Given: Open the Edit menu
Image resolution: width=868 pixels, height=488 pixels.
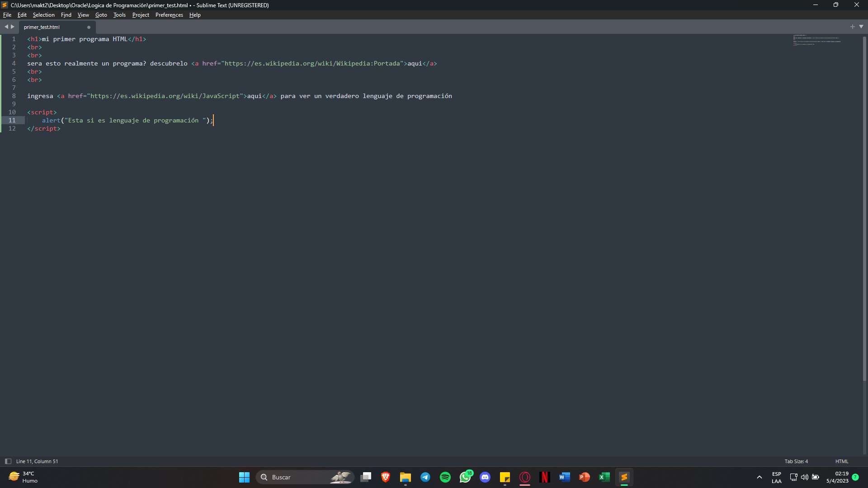Looking at the screenshot, I should pos(22,15).
